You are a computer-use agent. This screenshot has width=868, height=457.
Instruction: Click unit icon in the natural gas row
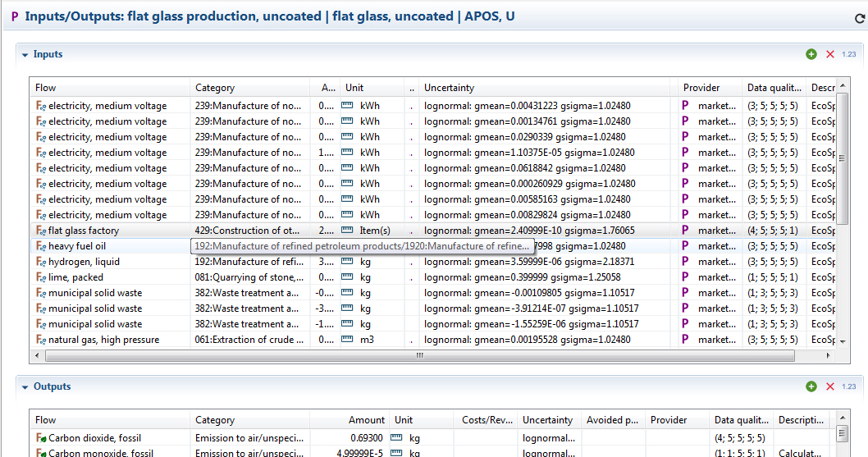(x=348, y=340)
